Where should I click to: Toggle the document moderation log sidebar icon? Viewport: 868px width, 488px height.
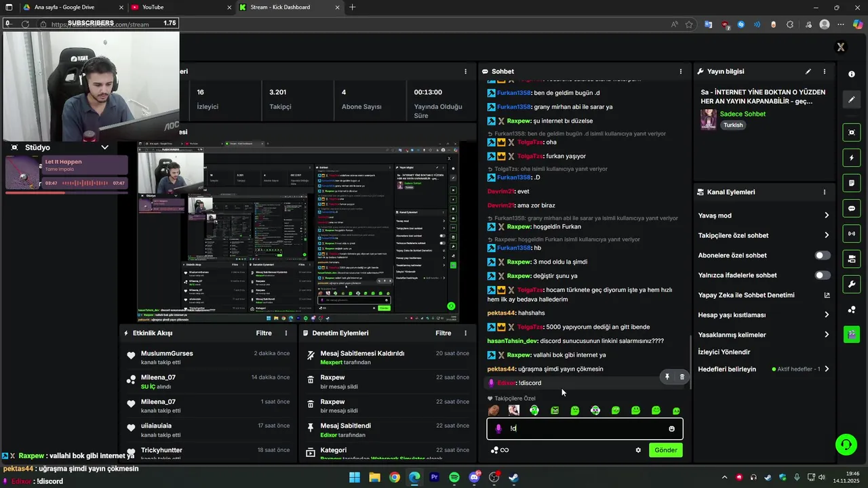852,183
